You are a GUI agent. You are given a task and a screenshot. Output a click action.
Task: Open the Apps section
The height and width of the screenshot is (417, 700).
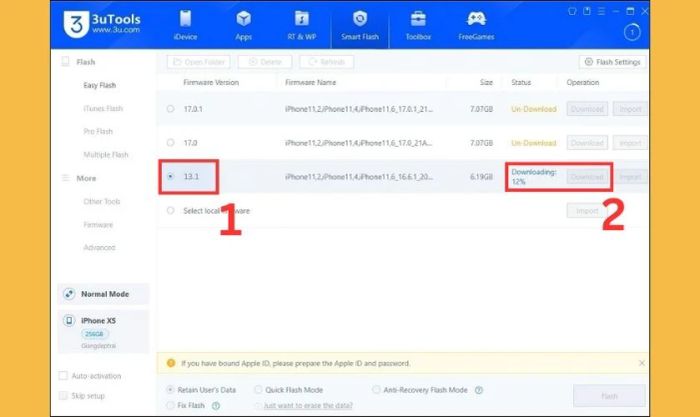pos(243,25)
